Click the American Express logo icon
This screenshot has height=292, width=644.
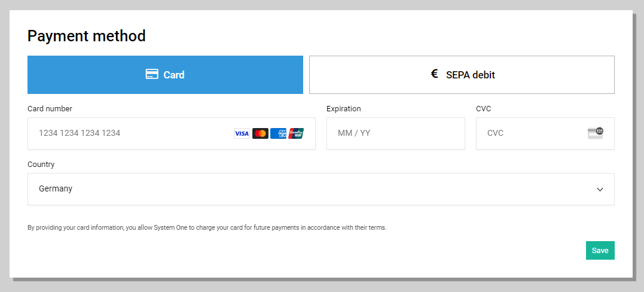tap(278, 133)
